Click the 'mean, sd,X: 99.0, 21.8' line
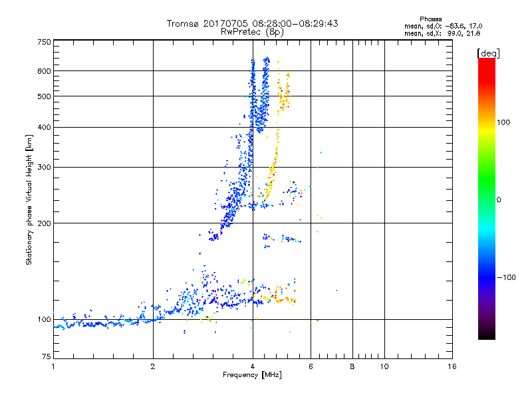This screenshot has width=532, height=399. pos(442,33)
